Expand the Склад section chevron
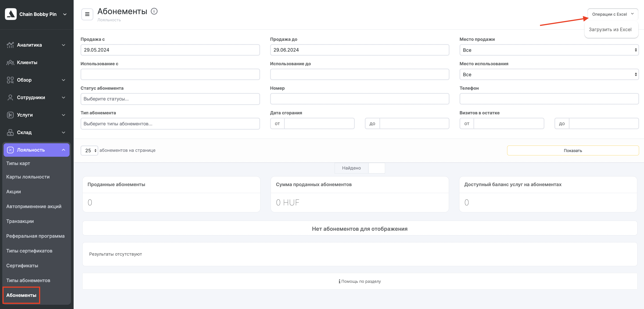 point(64,133)
